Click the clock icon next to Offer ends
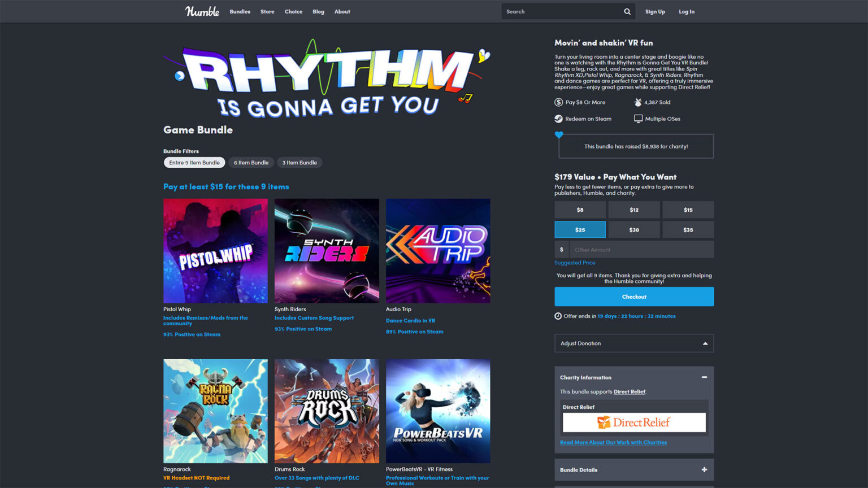The width and height of the screenshot is (868, 488). click(x=558, y=316)
